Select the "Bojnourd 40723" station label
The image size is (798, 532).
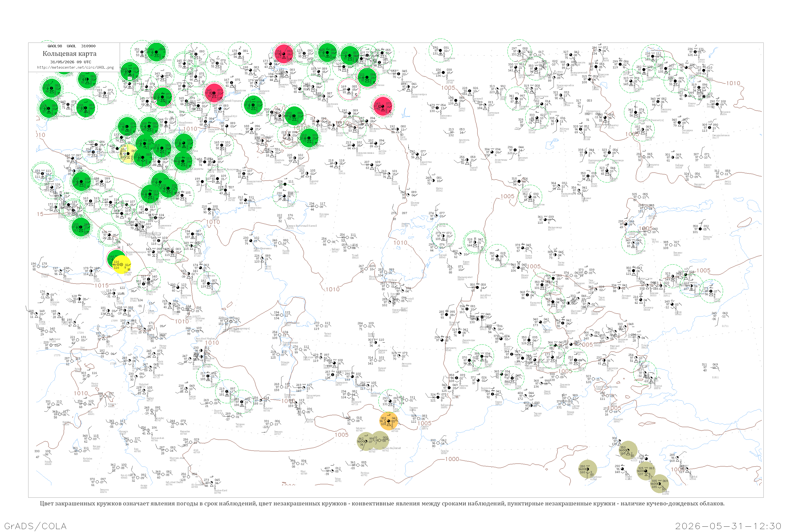[x=356, y=403]
